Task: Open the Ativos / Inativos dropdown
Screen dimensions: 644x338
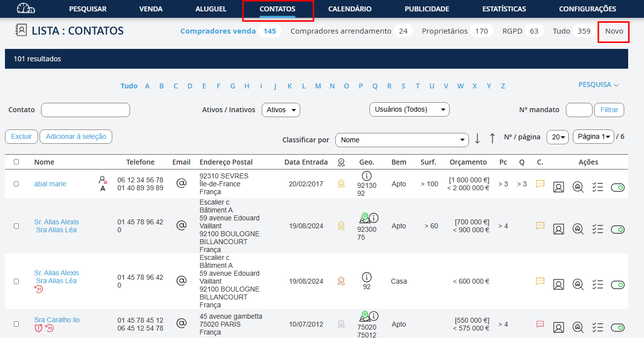Action: [x=280, y=110]
